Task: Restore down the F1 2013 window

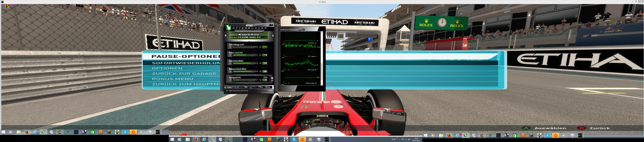Action: tap(636, 2)
